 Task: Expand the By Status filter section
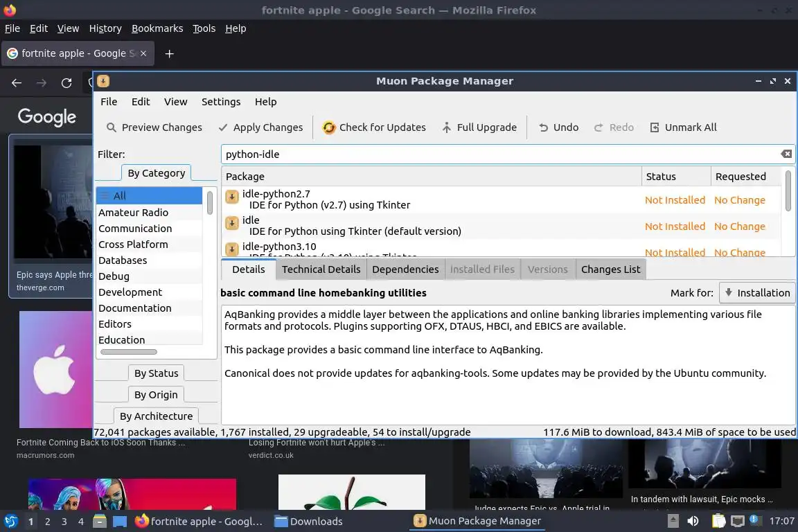(x=157, y=373)
